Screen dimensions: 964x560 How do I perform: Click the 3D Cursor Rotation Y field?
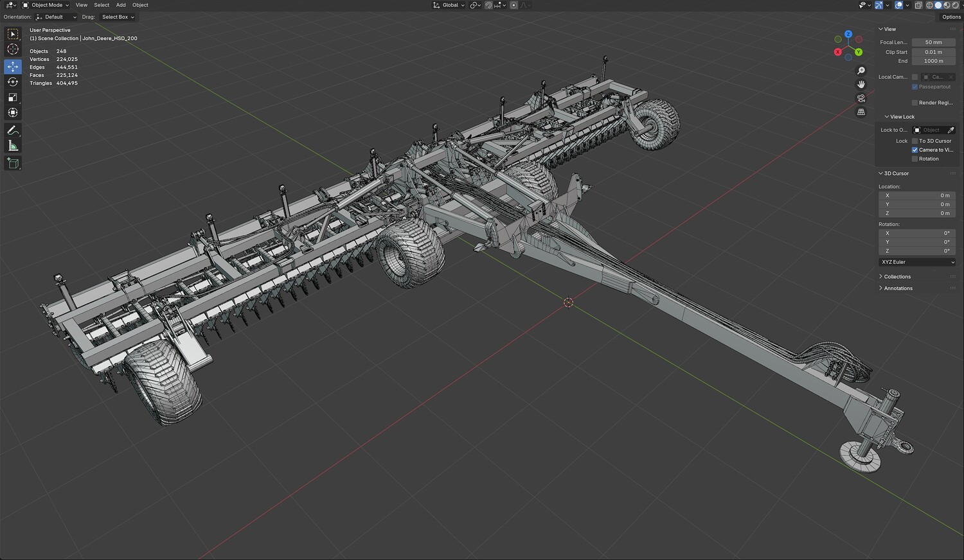[917, 242]
